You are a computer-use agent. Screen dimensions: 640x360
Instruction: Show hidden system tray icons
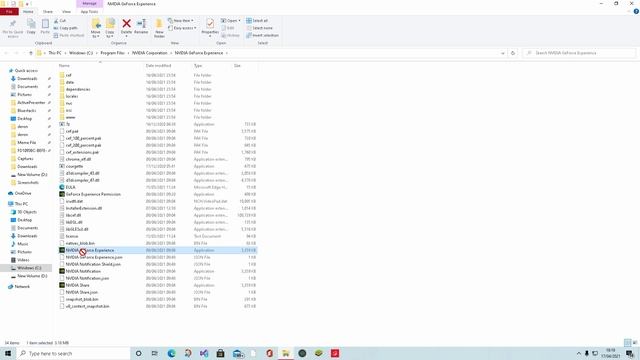(x=578, y=353)
